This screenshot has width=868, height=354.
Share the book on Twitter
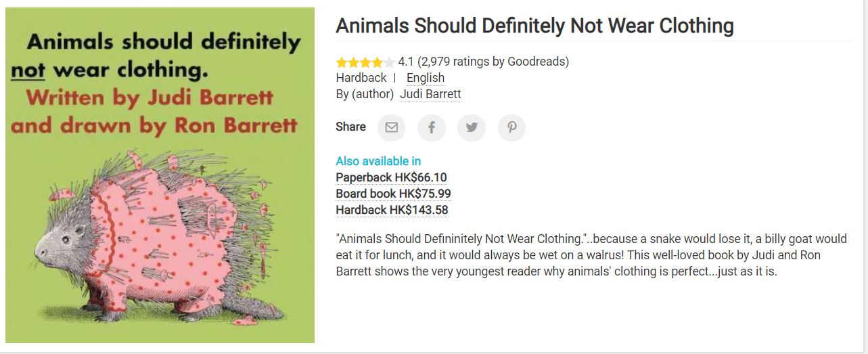point(472,127)
